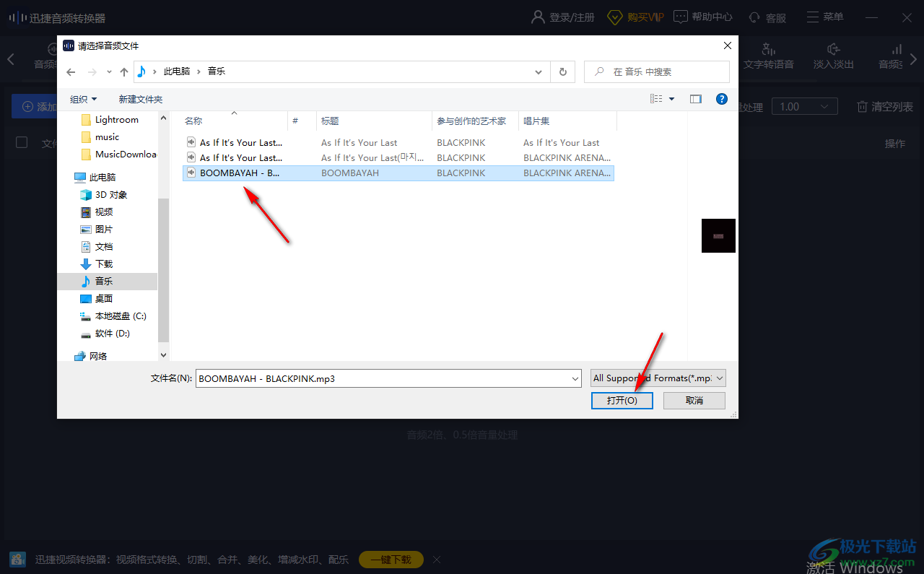Click the 此电脑 breadcrumb in address bar
This screenshot has height=574, width=924.
click(x=177, y=71)
